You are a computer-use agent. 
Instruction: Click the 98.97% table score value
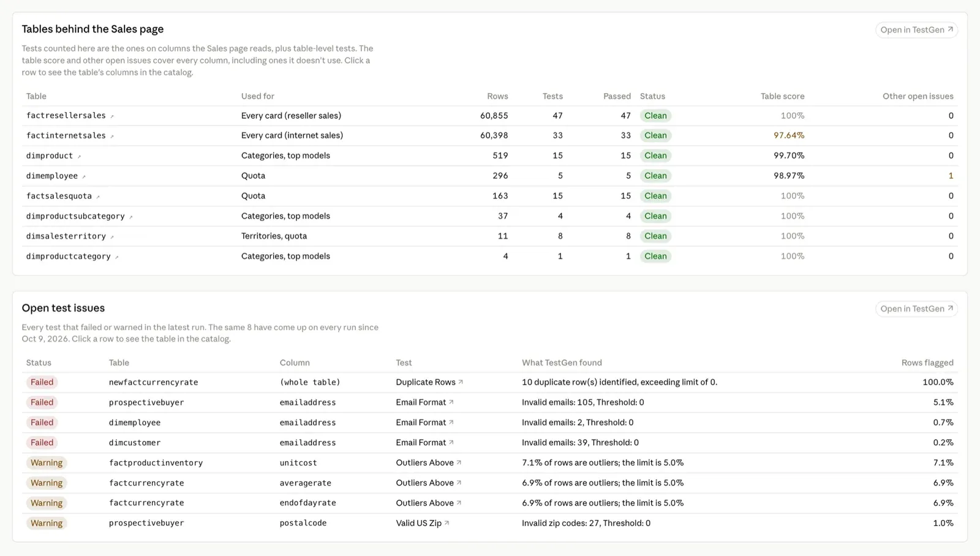coord(789,176)
